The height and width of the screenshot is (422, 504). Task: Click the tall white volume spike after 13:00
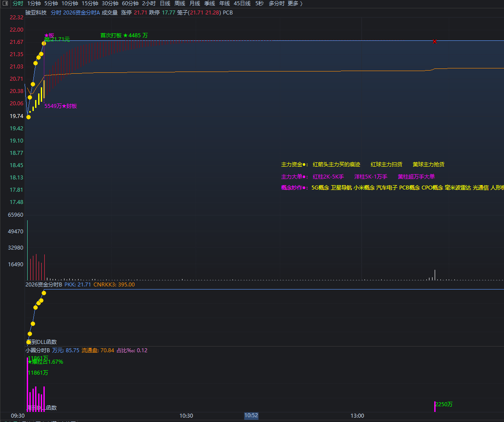[435, 275]
